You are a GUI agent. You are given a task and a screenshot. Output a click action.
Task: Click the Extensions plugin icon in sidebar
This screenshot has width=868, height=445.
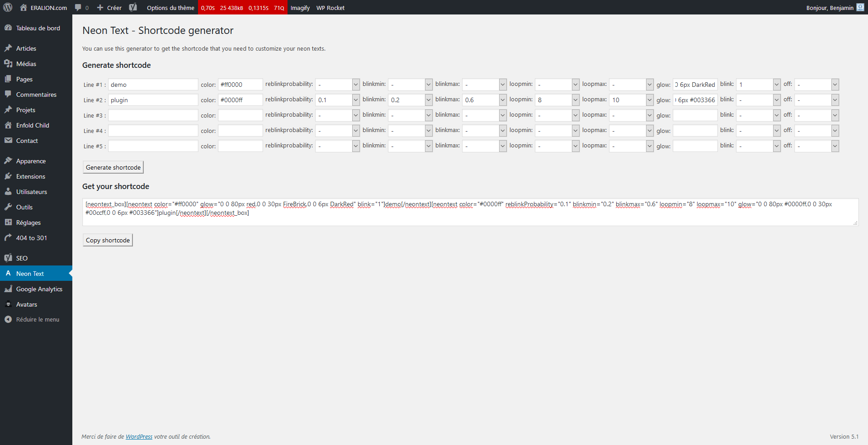[x=8, y=176]
